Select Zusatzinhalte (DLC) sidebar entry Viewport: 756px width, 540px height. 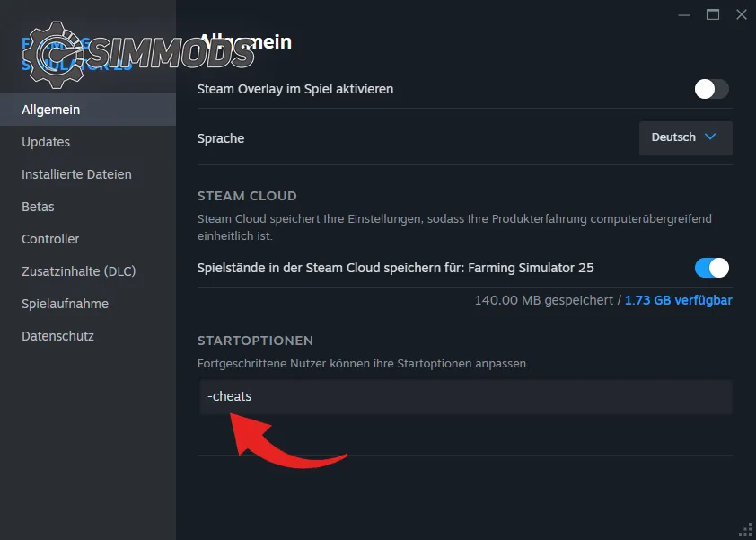(x=79, y=271)
